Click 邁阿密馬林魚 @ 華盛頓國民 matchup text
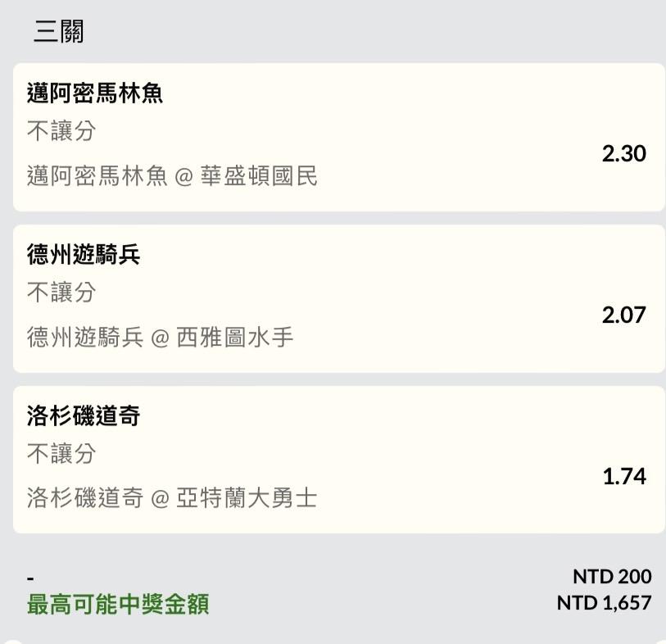The height and width of the screenshot is (644, 666). click(x=172, y=176)
